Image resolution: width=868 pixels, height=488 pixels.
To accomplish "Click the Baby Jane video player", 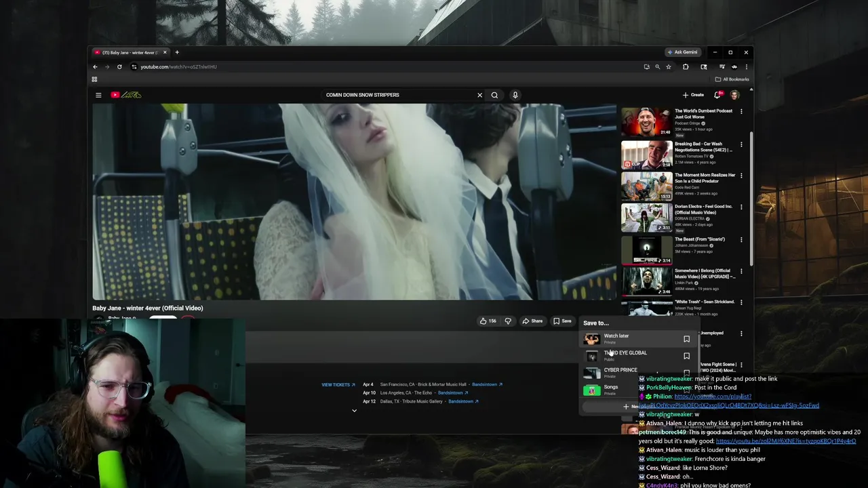I will pyautogui.click(x=354, y=202).
